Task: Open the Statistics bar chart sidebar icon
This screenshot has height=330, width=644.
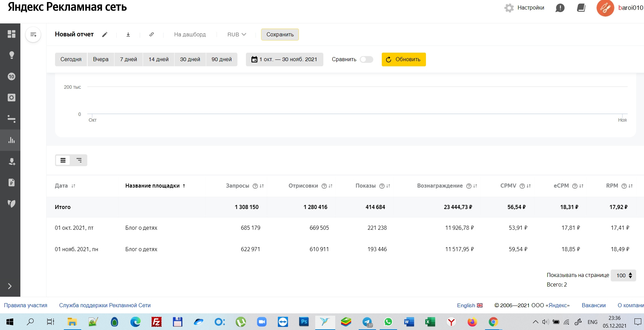Action: tap(11, 140)
